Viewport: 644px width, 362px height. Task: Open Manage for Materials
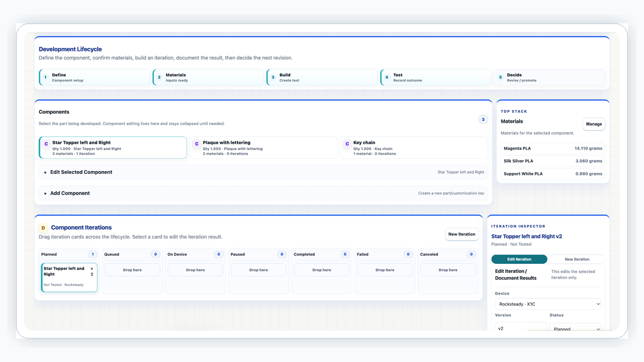point(594,124)
